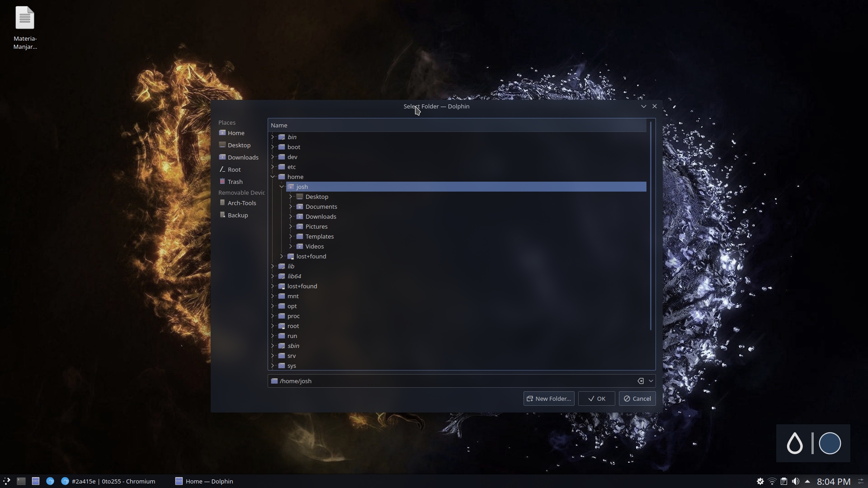Open the 8:04 PM clock
This screenshot has width=868, height=488.
click(x=833, y=481)
